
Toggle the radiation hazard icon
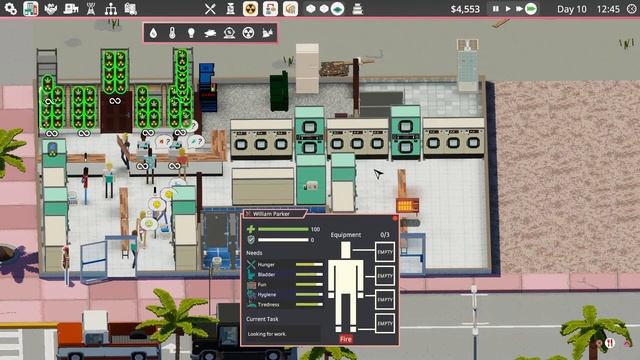tap(250, 9)
